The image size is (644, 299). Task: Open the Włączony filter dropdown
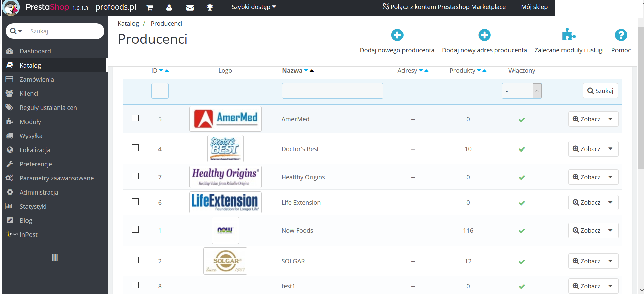point(522,91)
